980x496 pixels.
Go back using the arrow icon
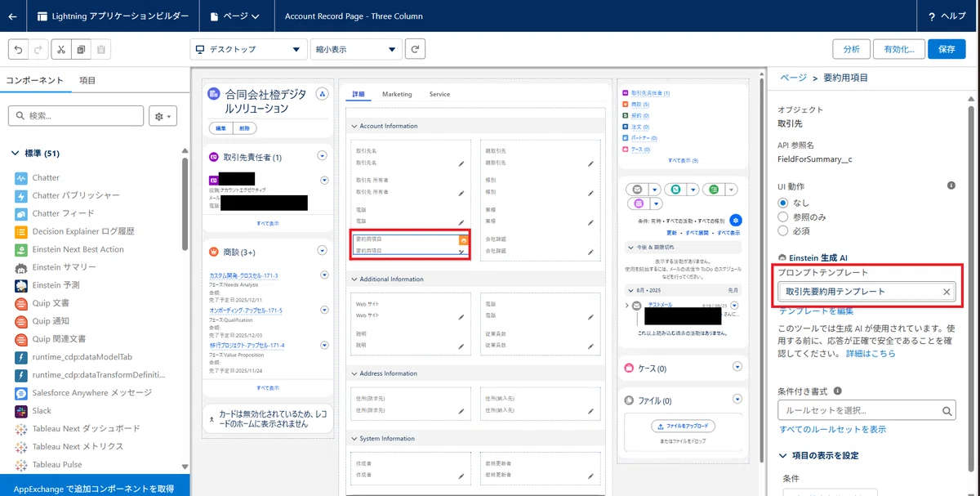(12, 16)
